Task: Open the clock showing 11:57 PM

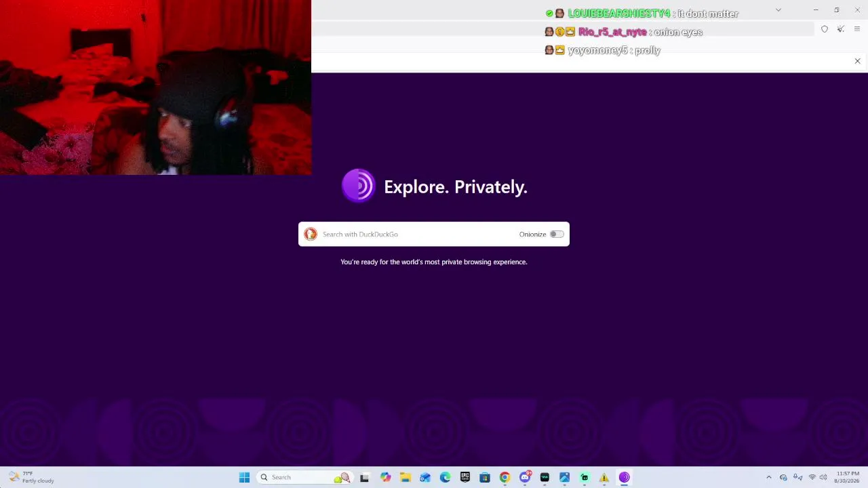Action: (848, 477)
